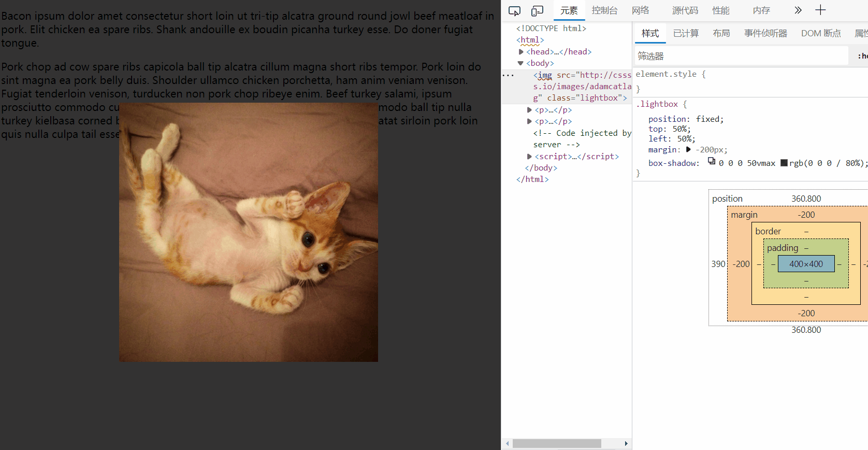Open the 源代码 (Sources) tab
The height and width of the screenshot is (450, 868).
click(685, 10)
